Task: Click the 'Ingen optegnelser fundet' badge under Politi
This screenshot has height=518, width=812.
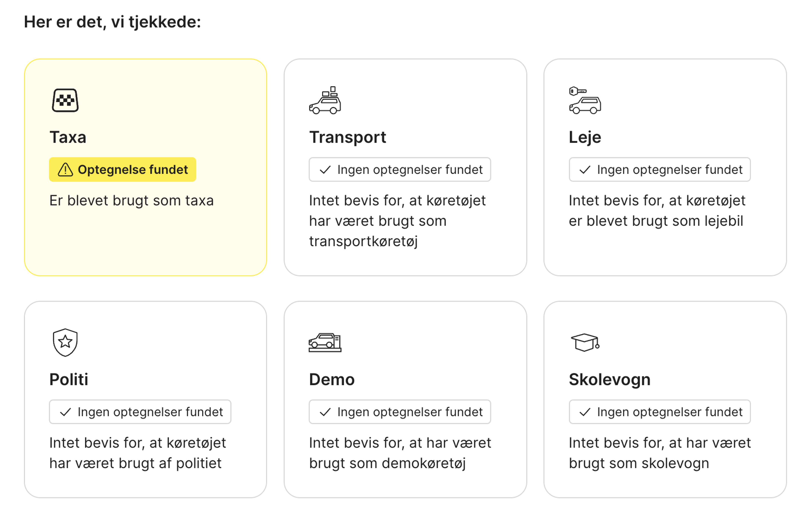Action: [140, 412]
